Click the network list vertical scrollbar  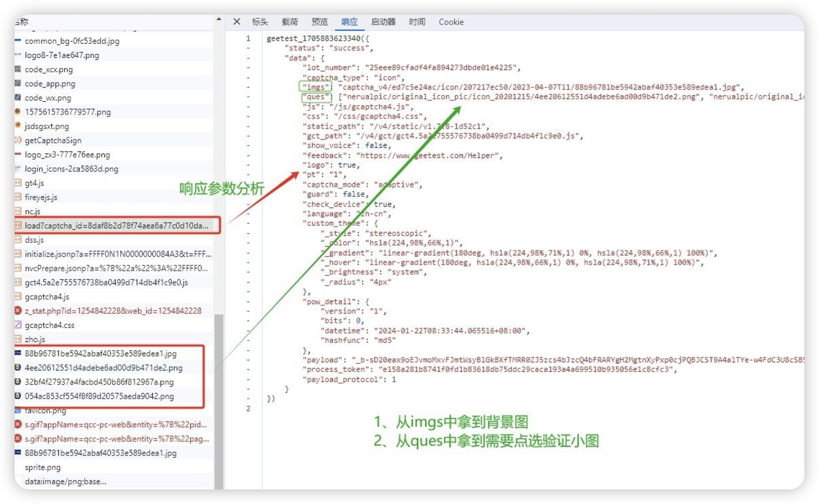[x=219, y=401]
